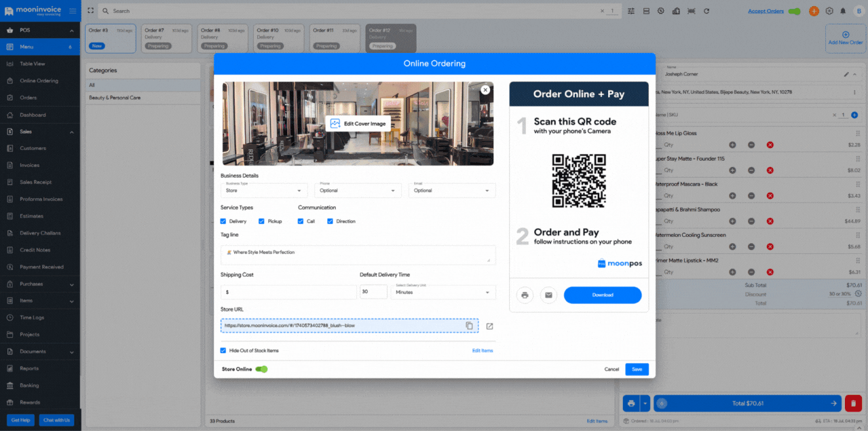Click the Default Delivery Time number field

tap(373, 292)
